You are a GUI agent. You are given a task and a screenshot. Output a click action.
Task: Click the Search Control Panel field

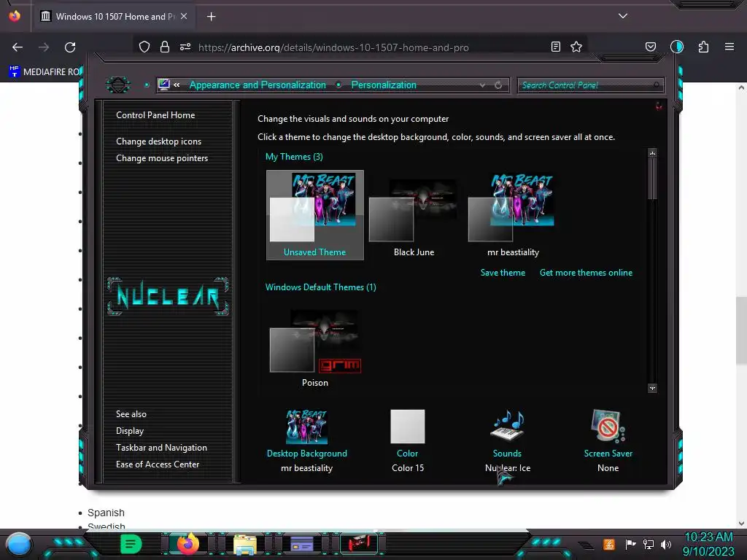589,85
